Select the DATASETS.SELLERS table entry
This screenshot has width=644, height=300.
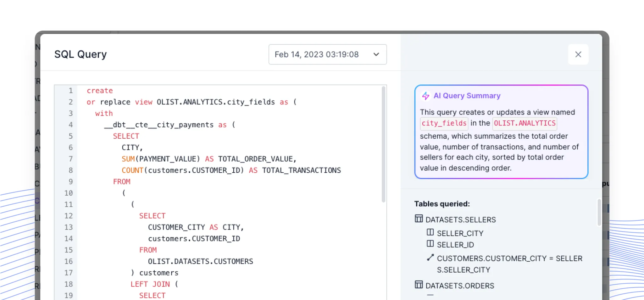pyautogui.click(x=460, y=220)
